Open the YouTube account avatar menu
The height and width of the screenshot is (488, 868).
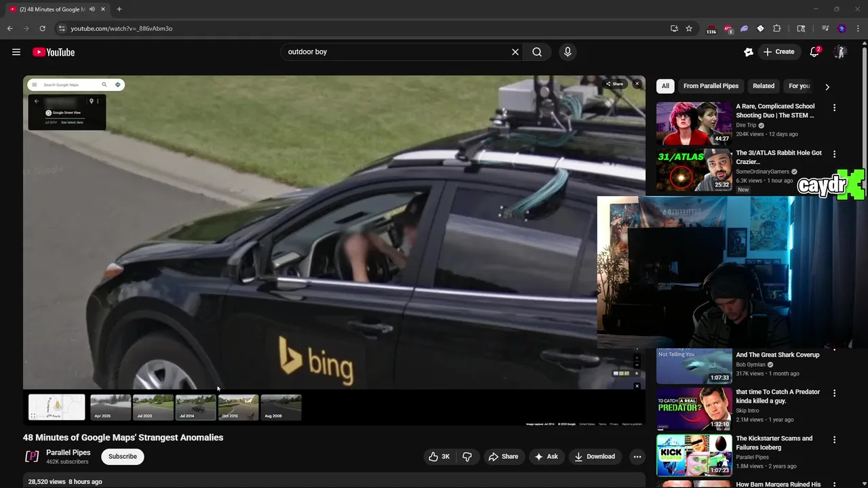pos(840,52)
